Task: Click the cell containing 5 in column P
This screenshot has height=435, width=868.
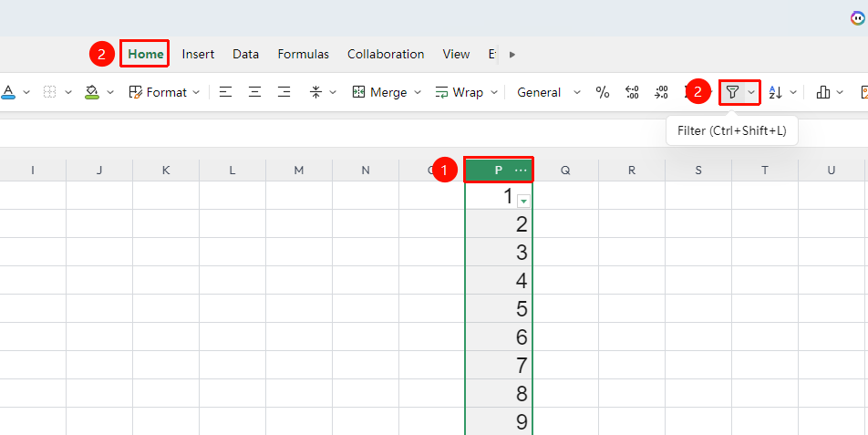Action: click(499, 308)
